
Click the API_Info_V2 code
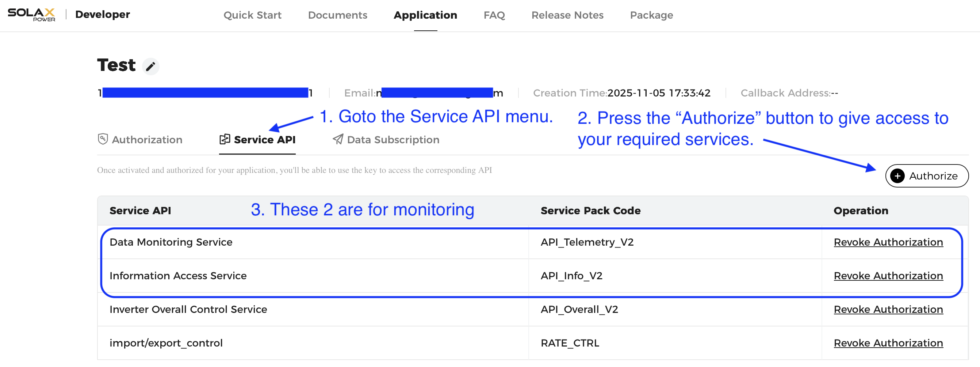[x=571, y=276]
